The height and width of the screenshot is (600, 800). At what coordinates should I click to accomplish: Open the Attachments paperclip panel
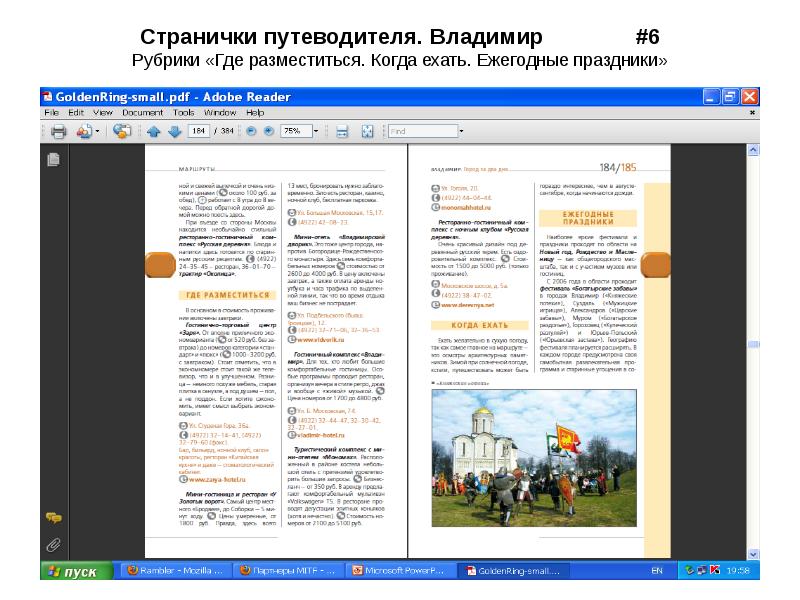point(52,545)
